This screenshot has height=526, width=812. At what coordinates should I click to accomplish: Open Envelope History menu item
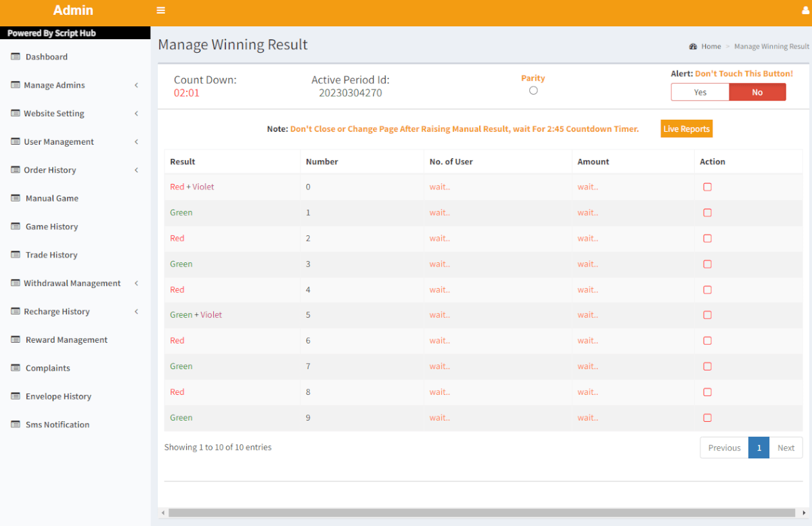tap(58, 396)
